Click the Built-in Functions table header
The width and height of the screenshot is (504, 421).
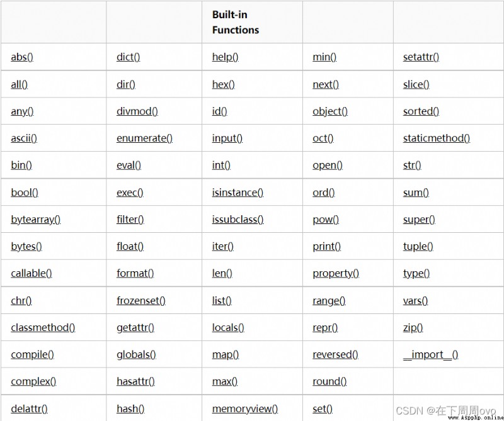coord(236,23)
